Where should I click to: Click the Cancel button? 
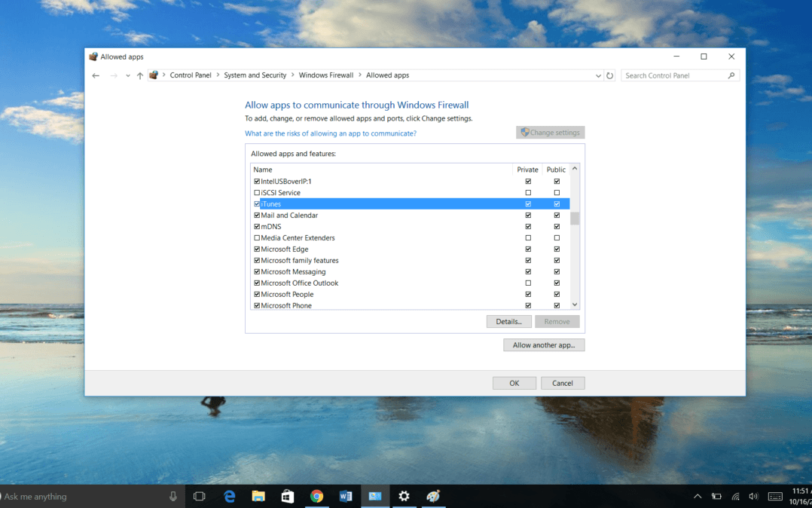(x=563, y=384)
